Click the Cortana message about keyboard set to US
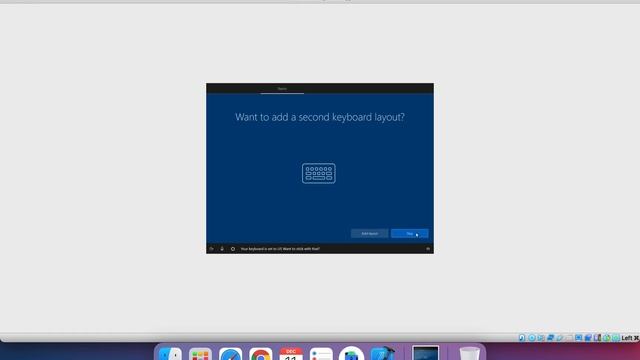This screenshot has height=360, width=640. (x=280, y=249)
